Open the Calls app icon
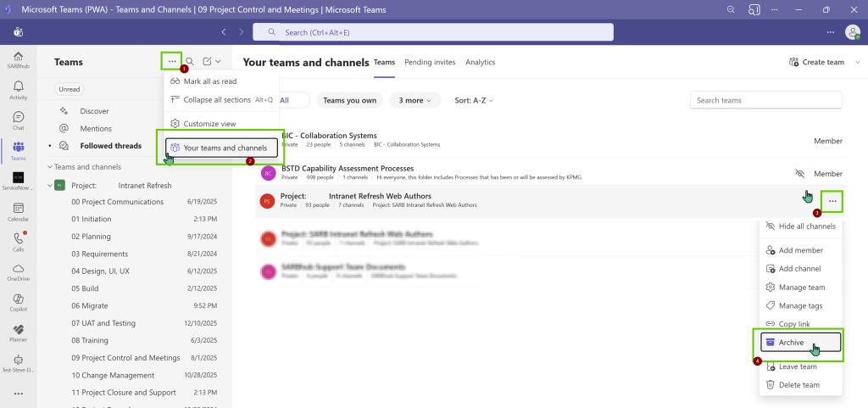The width and height of the screenshot is (868, 408). pos(18,242)
